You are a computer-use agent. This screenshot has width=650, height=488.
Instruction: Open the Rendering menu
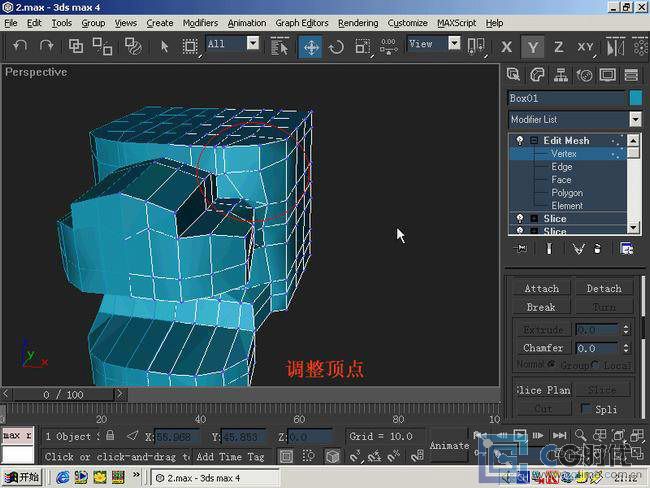[x=358, y=23]
